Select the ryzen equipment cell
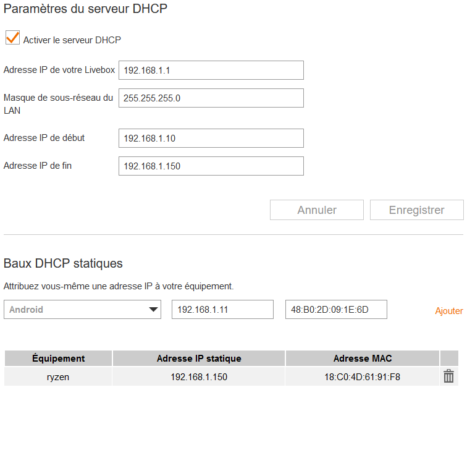475x476 pixels. [x=58, y=376]
